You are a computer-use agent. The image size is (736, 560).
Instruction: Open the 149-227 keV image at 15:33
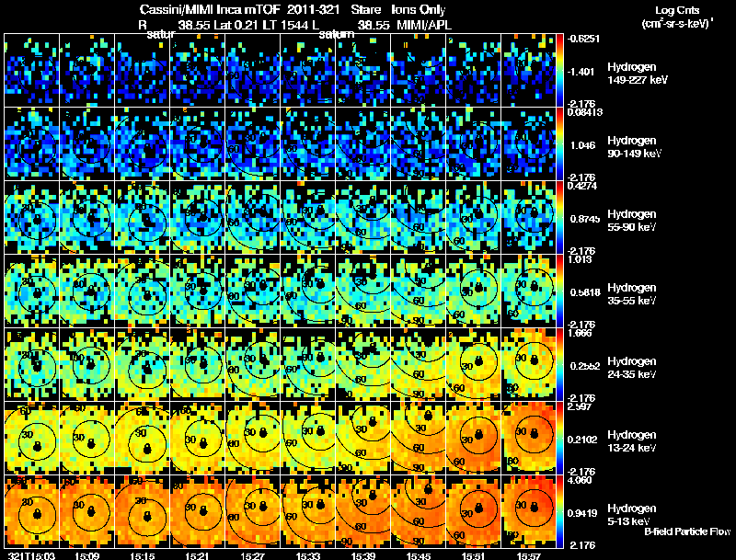(308, 71)
